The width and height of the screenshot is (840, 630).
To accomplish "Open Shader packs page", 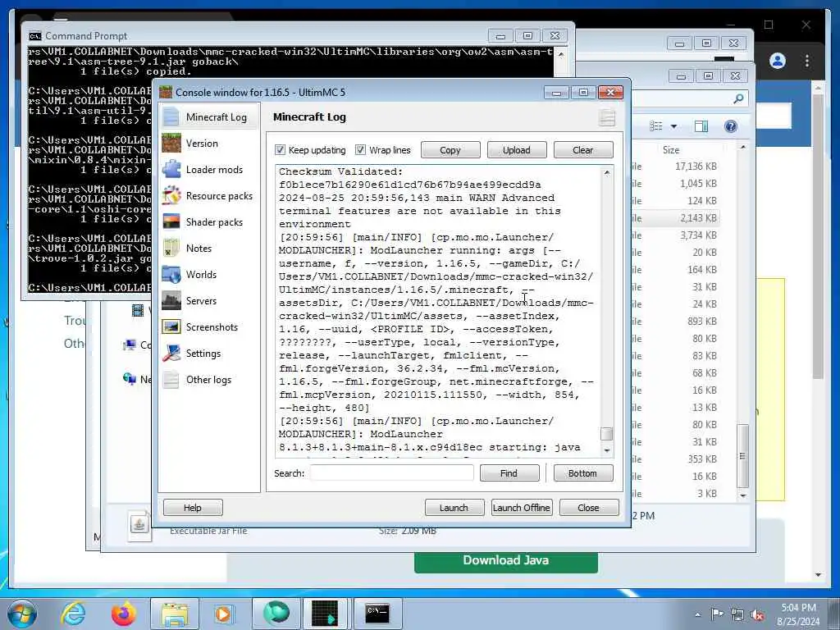I will (214, 221).
